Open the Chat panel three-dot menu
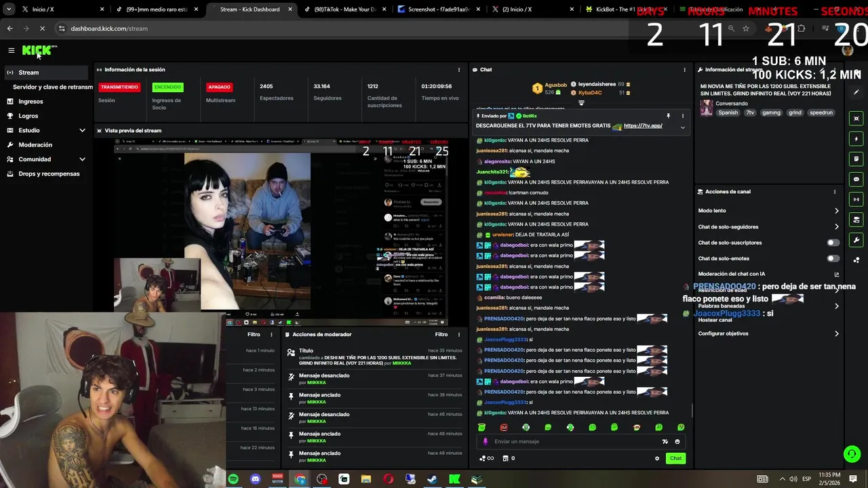The height and width of the screenshot is (488, 868). (x=684, y=70)
